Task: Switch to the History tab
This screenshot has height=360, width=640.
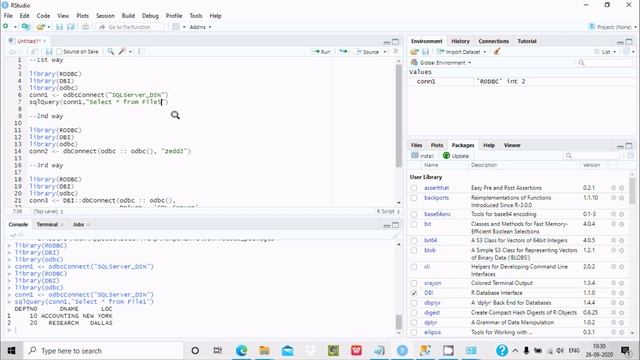Action: tap(460, 41)
